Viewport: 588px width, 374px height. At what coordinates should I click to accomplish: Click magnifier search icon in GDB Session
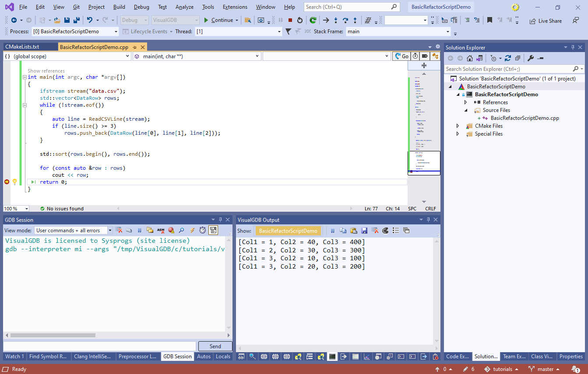pyautogui.click(x=181, y=230)
